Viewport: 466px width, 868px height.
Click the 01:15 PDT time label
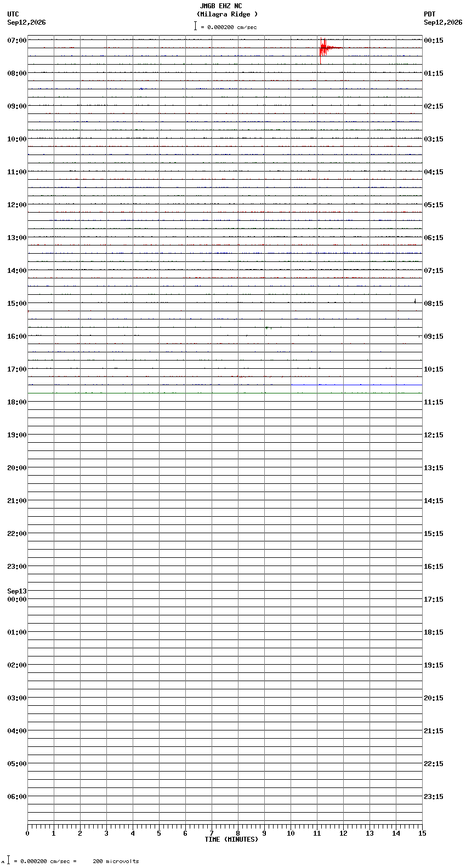[434, 73]
